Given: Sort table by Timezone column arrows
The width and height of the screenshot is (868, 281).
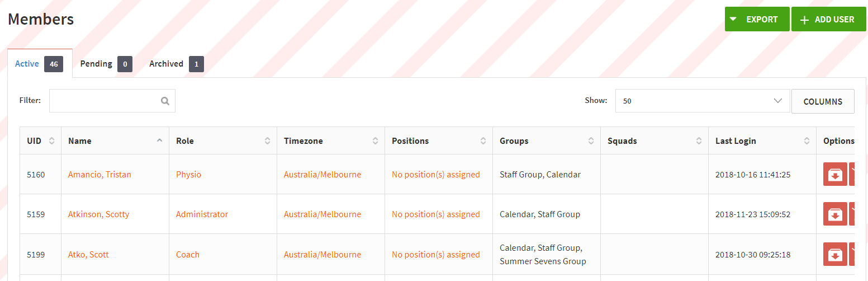Looking at the screenshot, I should [x=375, y=141].
